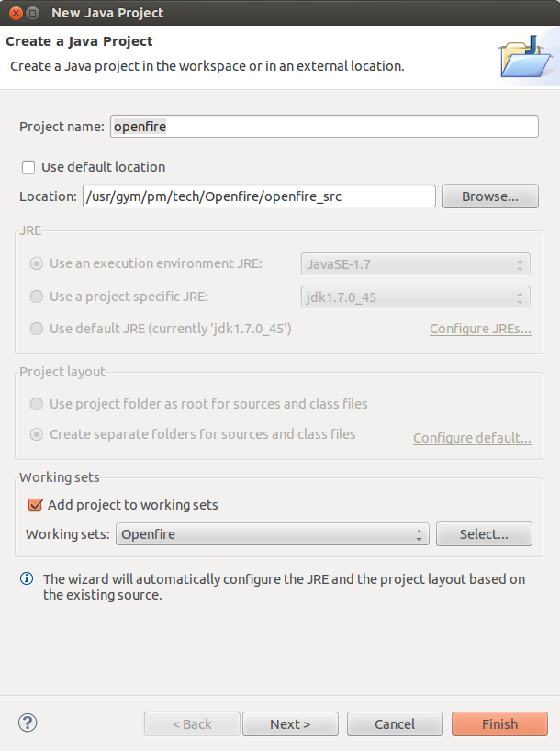Screen dimensions: 560x751
Task: Select Use an execution environment JRE radio
Action: (37, 263)
